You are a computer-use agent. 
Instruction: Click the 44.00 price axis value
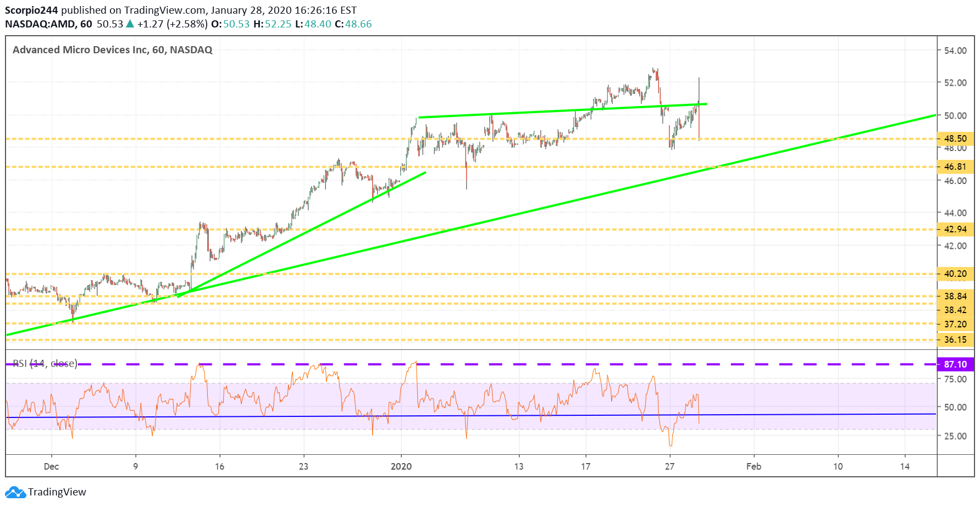tap(955, 213)
